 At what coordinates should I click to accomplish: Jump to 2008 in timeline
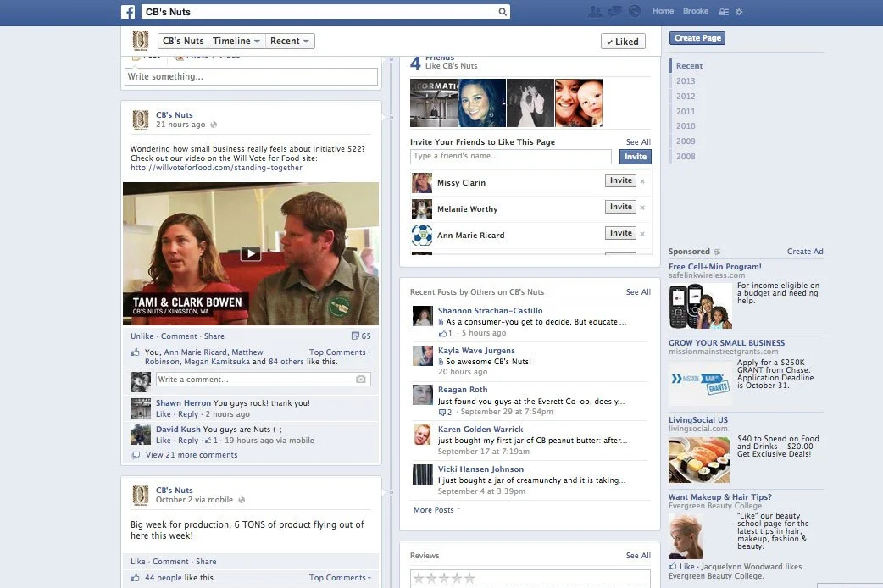click(x=686, y=157)
